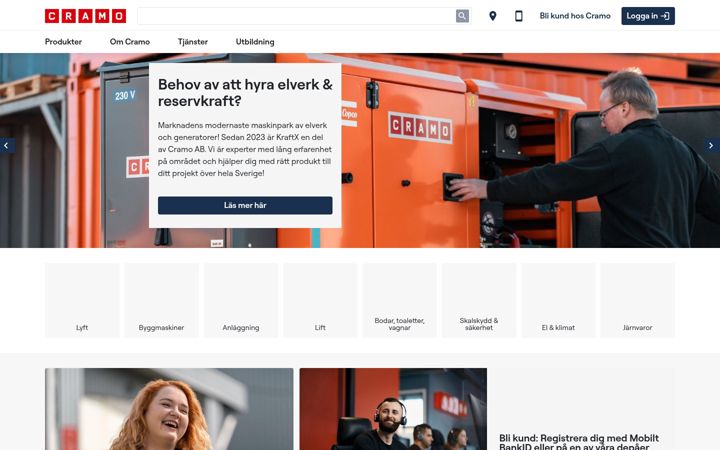Click Bli kund: Registrera dig heading
This screenshot has width=720, height=450.
coord(579,442)
